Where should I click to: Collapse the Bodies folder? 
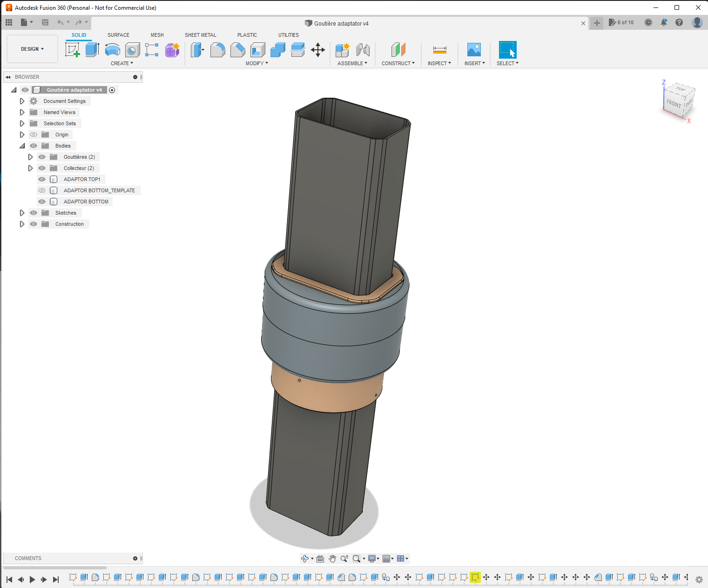pos(22,146)
